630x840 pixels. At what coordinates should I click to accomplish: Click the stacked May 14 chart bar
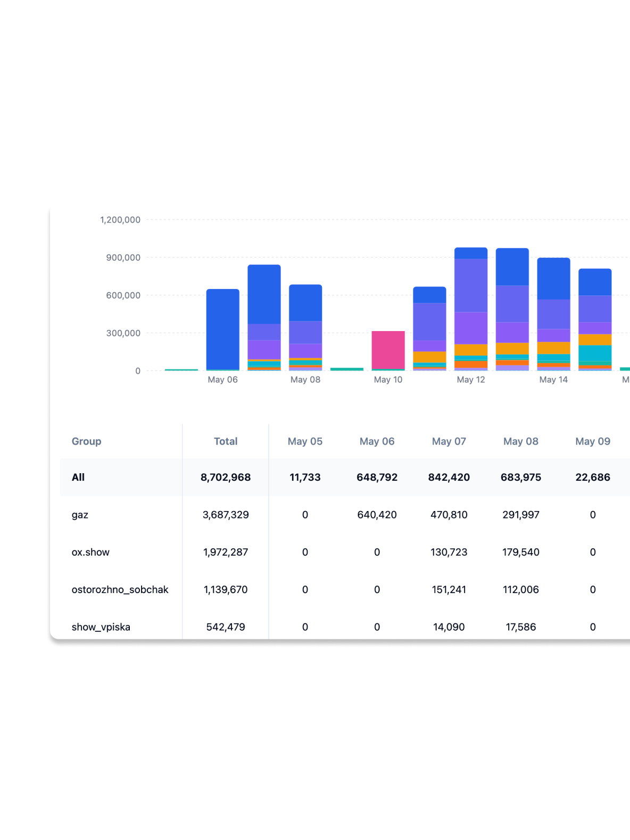click(553, 314)
